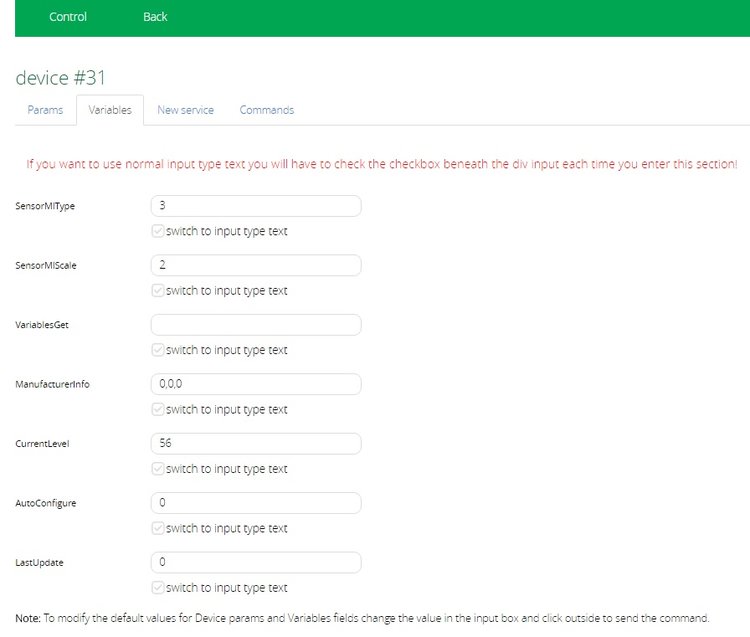Toggle checkbox beneath VariablesGet input
750x637 pixels.
pos(158,350)
